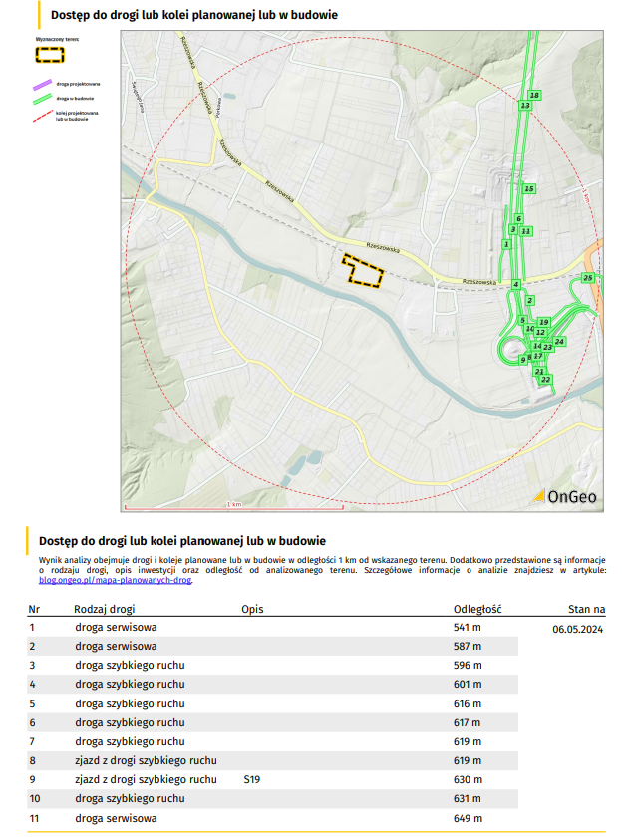Click the yellow dashed plot on map

pyautogui.click(x=363, y=272)
